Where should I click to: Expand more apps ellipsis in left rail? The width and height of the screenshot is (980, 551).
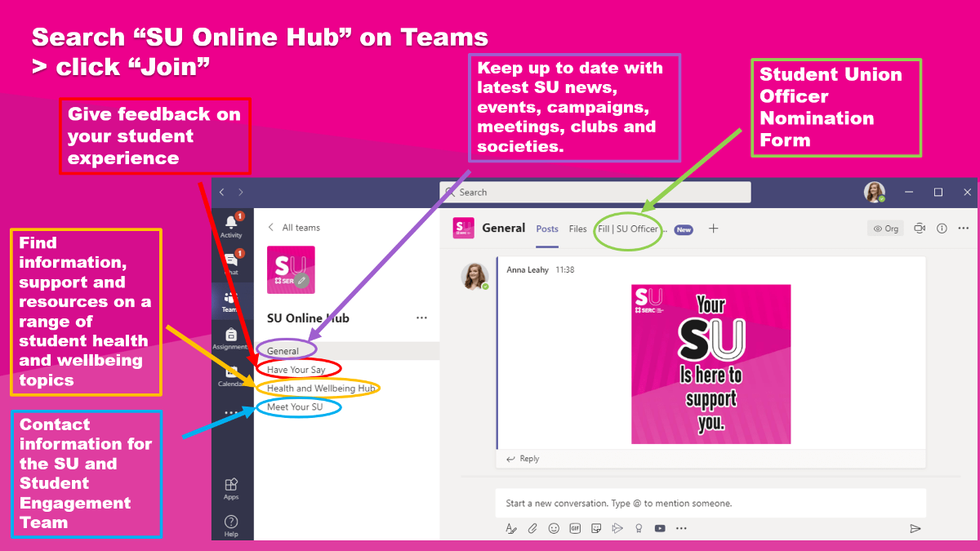231,412
